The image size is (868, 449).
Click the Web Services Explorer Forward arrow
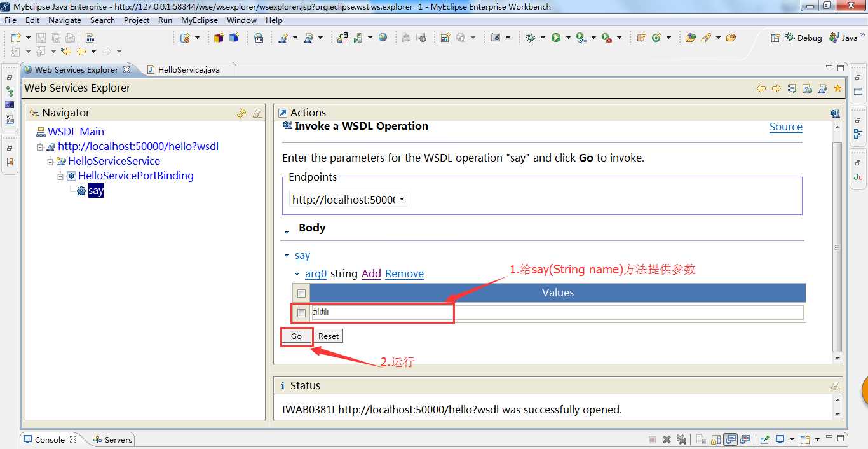[776, 88]
